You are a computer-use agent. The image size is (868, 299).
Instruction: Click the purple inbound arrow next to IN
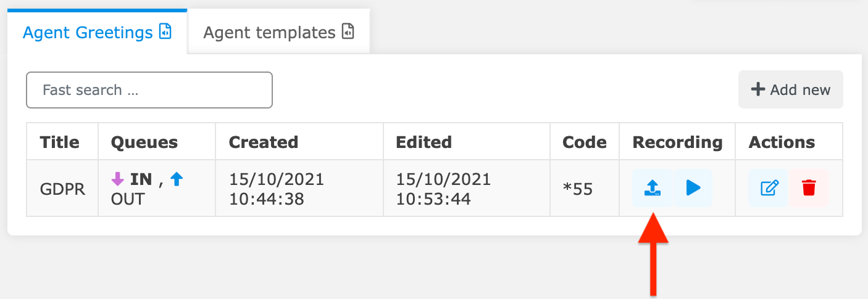click(x=117, y=179)
